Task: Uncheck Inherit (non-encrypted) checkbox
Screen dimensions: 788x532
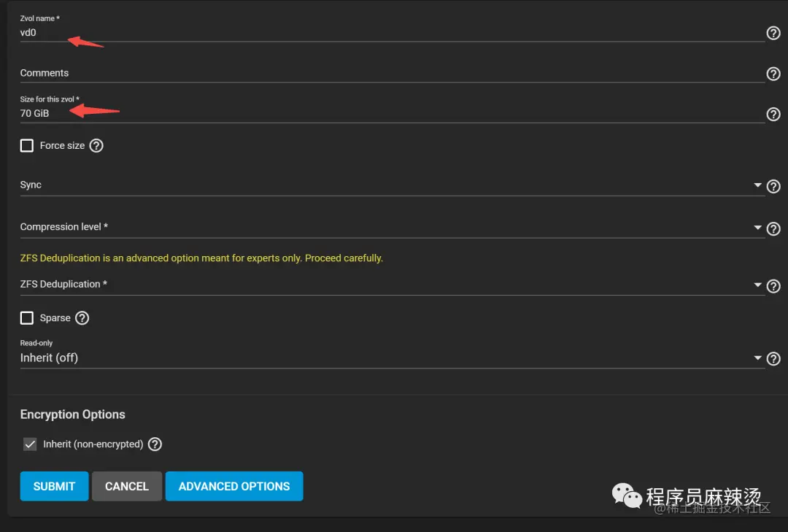Action: pyautogui.click(x=30, y=444)
